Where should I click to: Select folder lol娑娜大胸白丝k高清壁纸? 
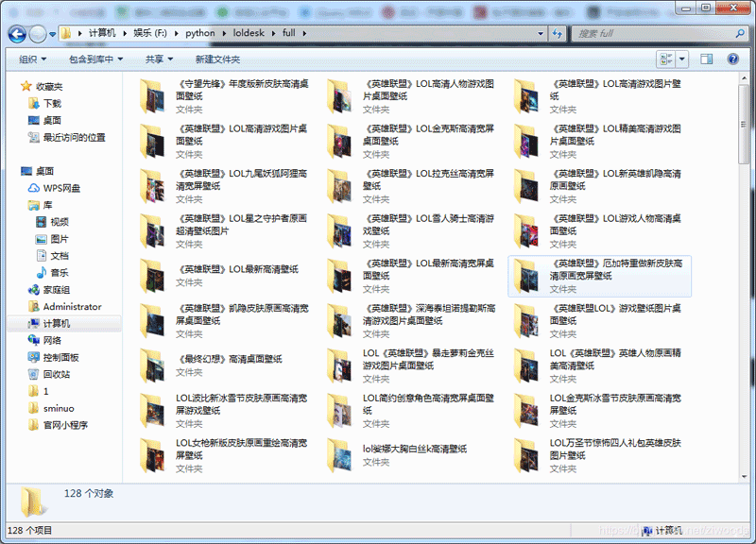click(x=412, y=455)
